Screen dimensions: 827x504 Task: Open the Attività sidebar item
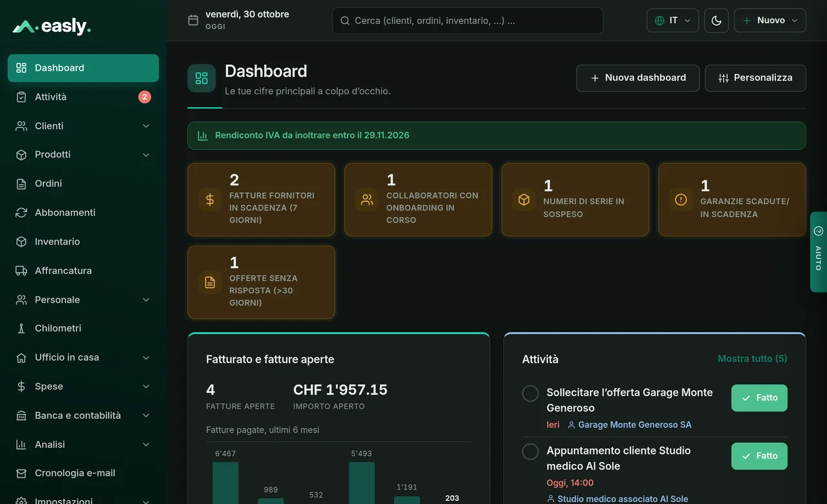pyautogui.click(x=83, y=97)
